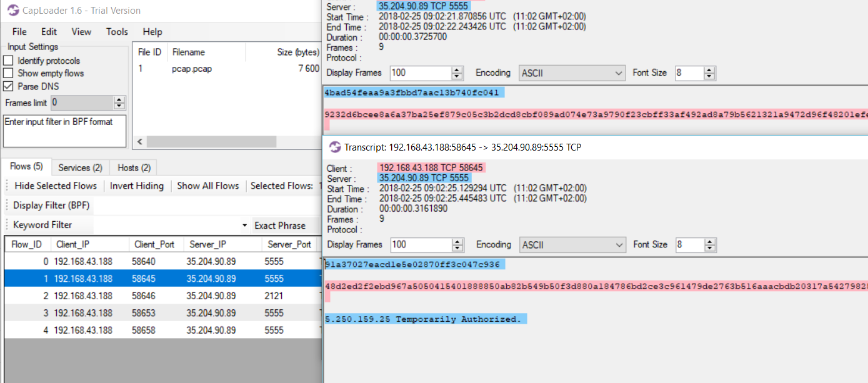Screen dimensions: 868x383
Task: Sort file list by File ID header
Action: point(150,52)
